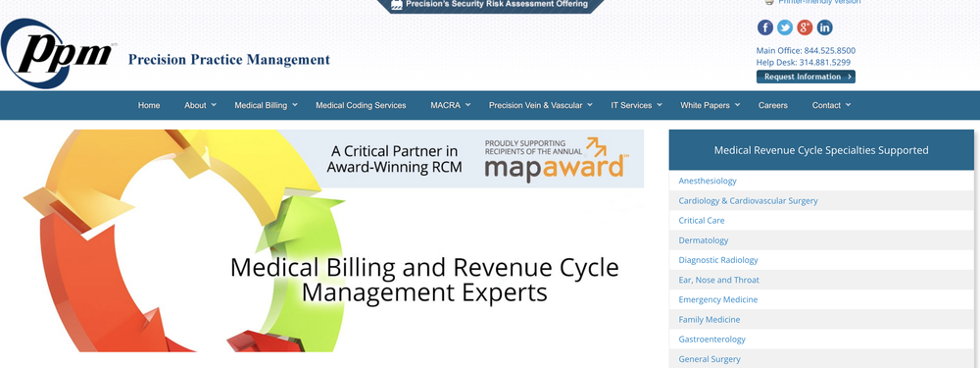The width and height of the screenshot is (980, 368).
Task: Open the Careers menu item
Action: (772, 105)
